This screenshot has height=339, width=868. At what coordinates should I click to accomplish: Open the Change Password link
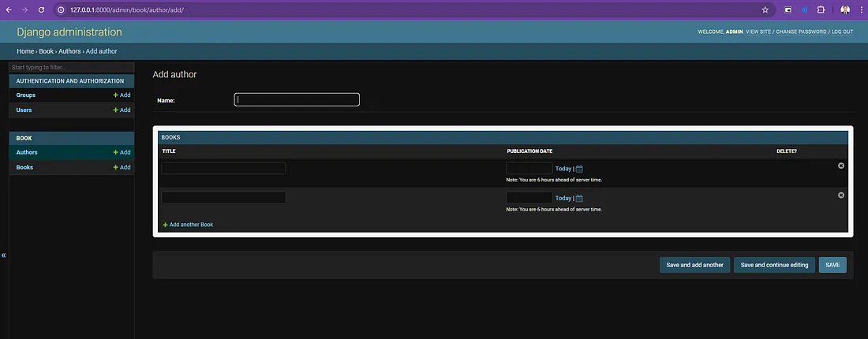coord(801,32)
